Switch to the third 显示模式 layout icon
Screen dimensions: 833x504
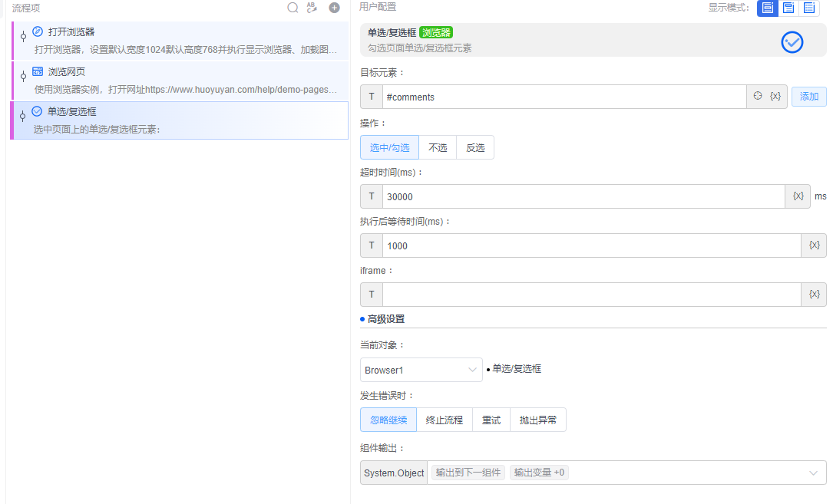808,8
